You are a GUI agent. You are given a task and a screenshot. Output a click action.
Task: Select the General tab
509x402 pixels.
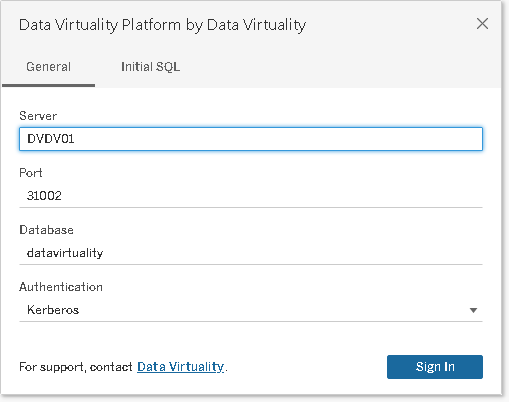tap(48, 67)
